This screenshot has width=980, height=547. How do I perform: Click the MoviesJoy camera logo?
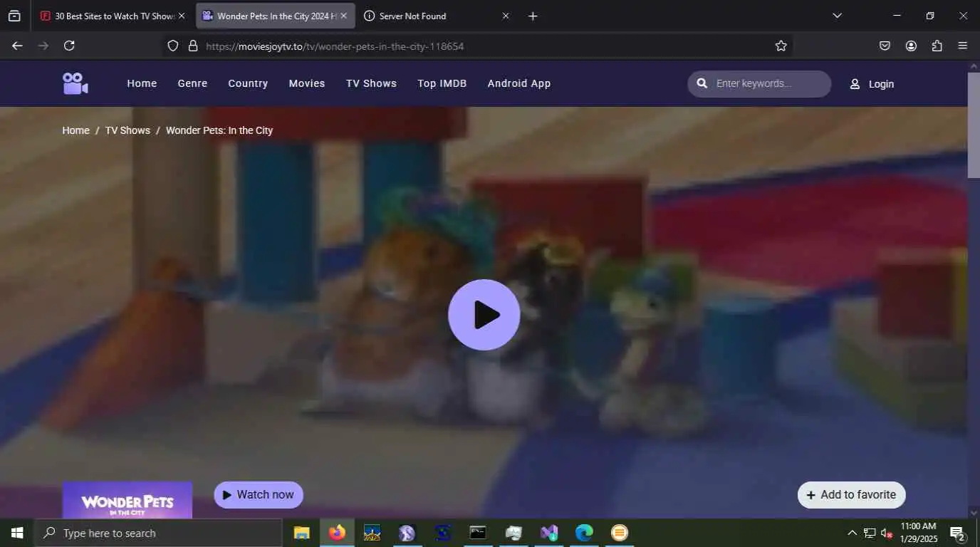pos(75,83)
